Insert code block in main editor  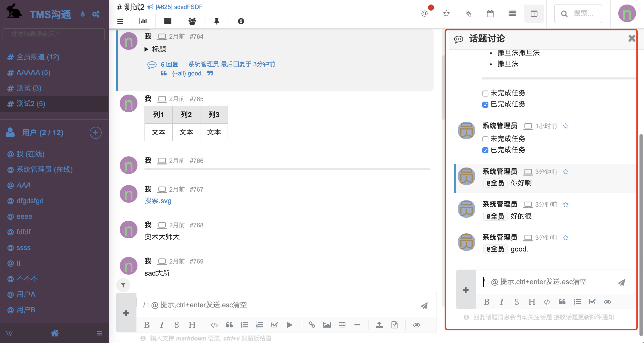click(x=214, y=325)
